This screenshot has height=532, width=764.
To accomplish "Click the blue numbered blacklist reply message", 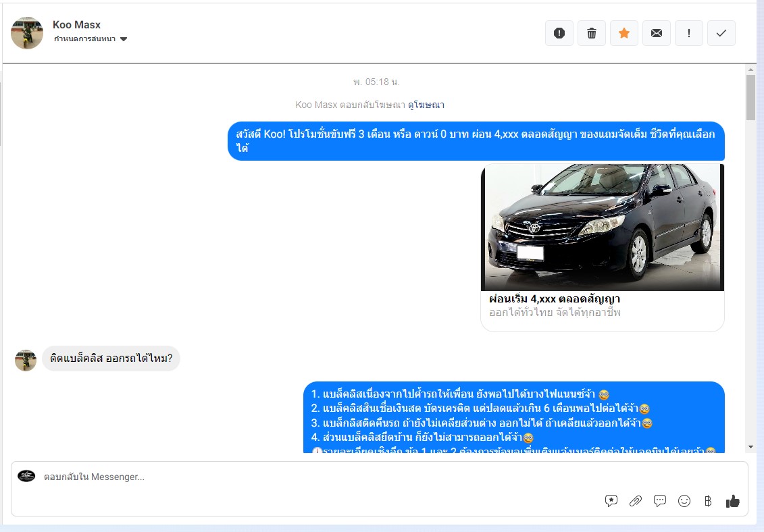I will click(514, 417).
